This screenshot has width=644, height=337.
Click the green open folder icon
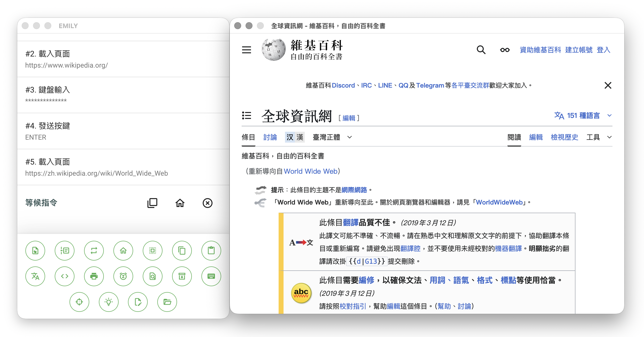point(167,302)
